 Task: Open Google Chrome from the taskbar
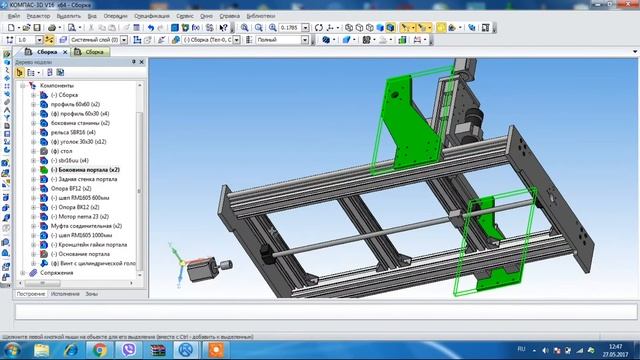point(99,350)
